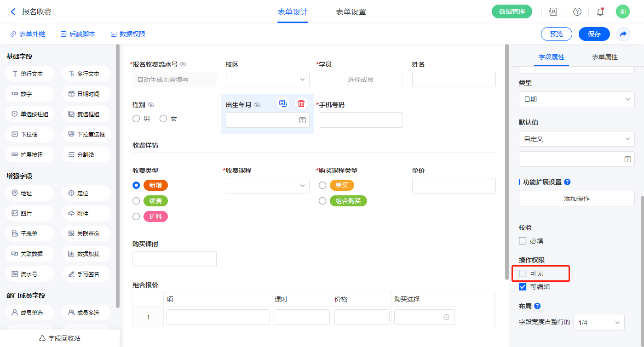
Task: Click the back arrow beside 报名收费
Action: coord(13,12)
